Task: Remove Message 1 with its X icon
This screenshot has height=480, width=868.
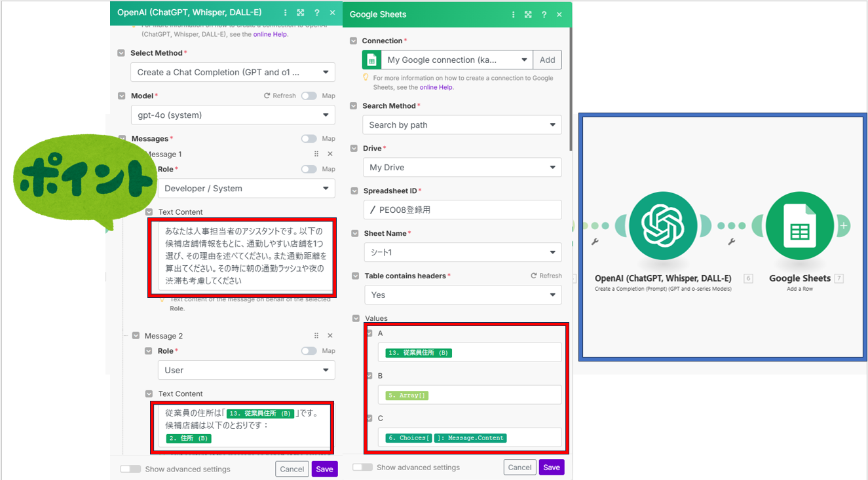Action: (330, 154)
